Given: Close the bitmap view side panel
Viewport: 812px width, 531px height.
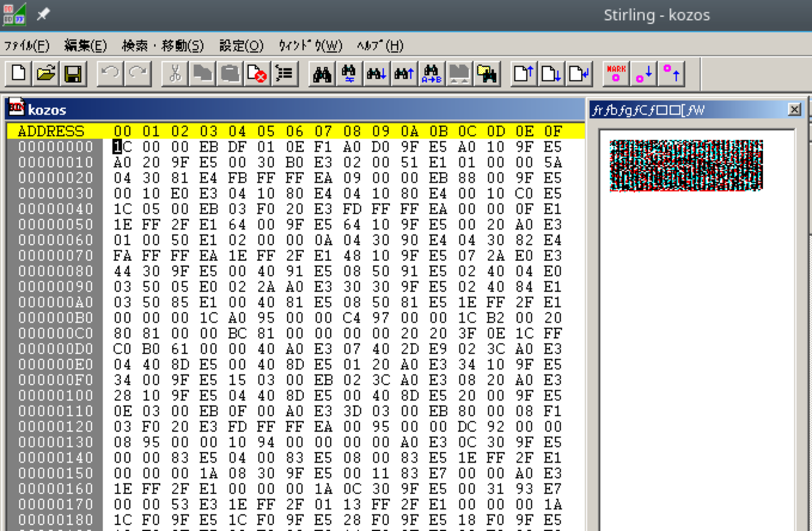Looking at the screenshot, I should tap(794, 110).
